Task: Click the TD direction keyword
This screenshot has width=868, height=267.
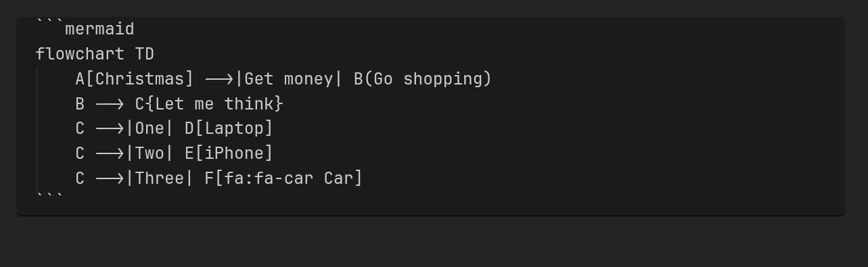Action: (x=145, y=54)
